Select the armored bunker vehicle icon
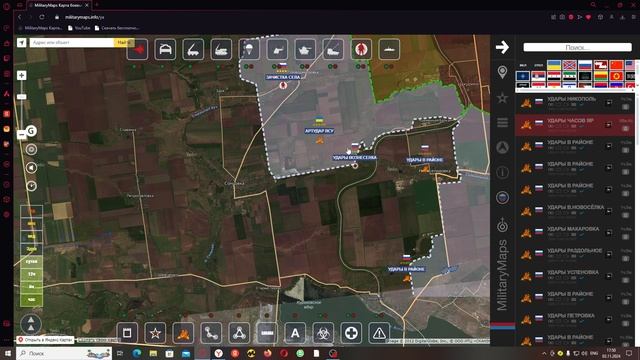 pyautogui.click(x=165, y=49)
